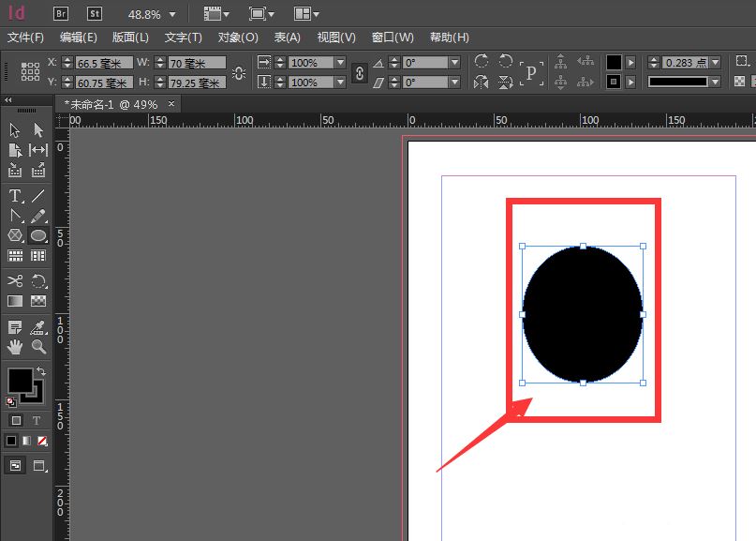Select the Content Collector tool
This screenshot has width=756, height=541.
pos(14,170)
